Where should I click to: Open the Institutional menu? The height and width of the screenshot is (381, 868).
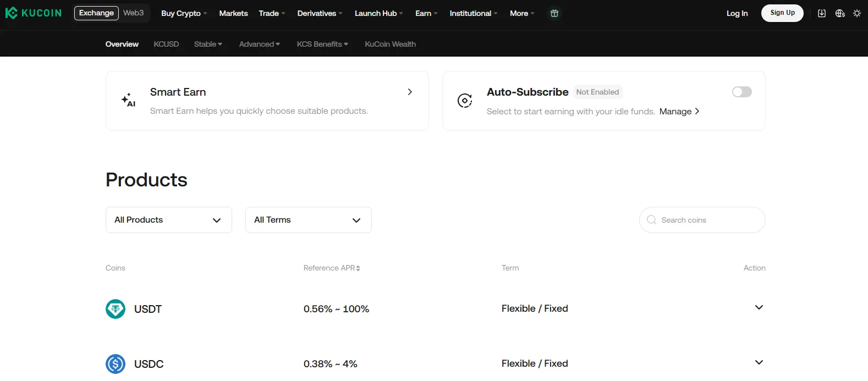(x=473, y=13)
